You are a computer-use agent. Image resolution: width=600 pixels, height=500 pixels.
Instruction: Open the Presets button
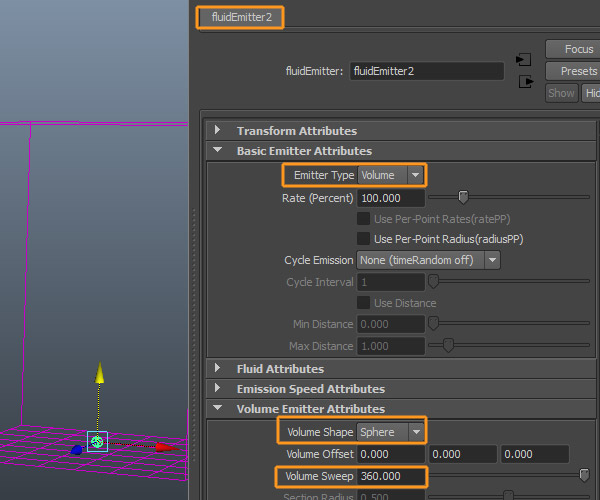574,71
